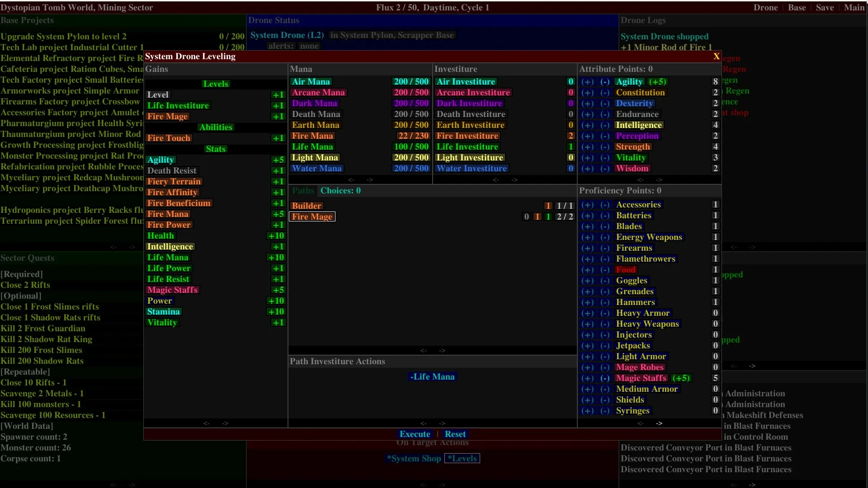Viewport: 868px width, 488px height.
Task: Decrease Agility with its minus button
Action: [x=605, y=82]
